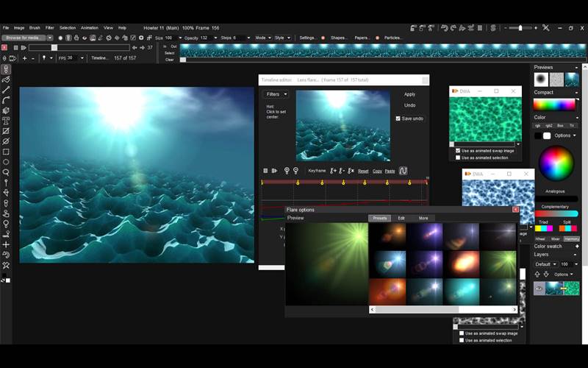Click the delete keyframe icon with x
Screen dimensions: 588x368
tap(351, 171)
